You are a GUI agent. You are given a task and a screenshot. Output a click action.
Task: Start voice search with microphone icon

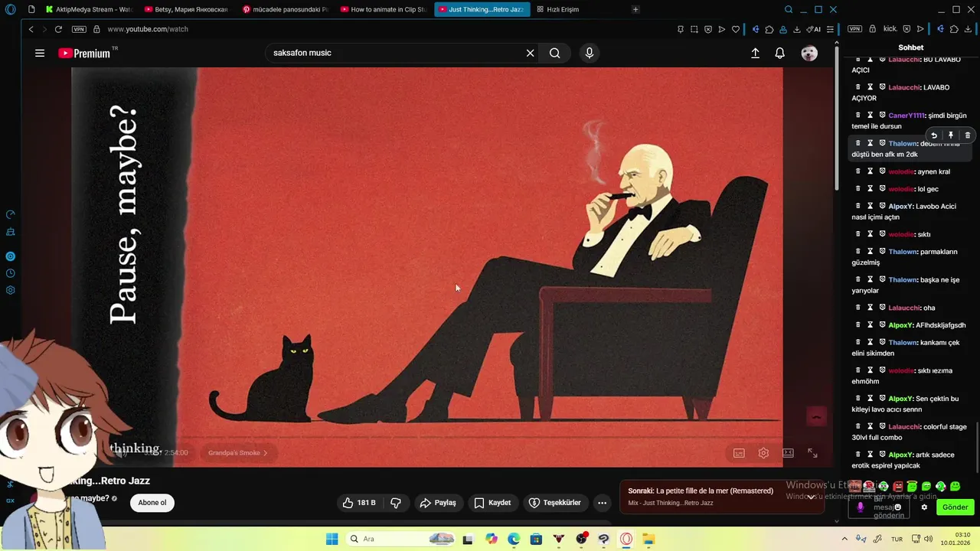[589, 53]
